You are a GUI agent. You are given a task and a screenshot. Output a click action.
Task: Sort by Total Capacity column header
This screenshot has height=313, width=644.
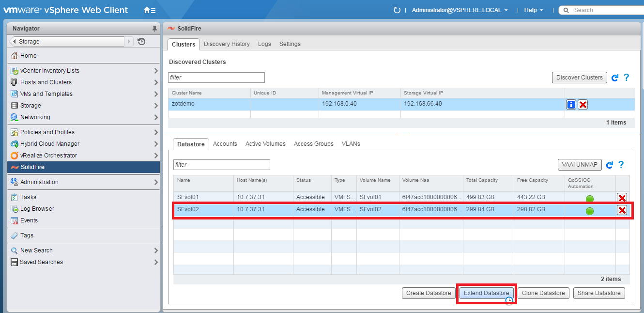(x=488, y=183)
